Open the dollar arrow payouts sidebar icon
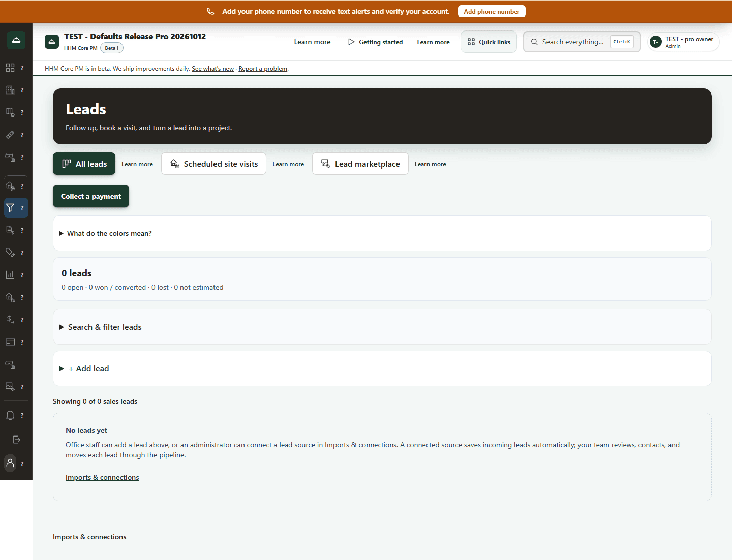This screenshot has width=732, height=560. pos(10,320)
